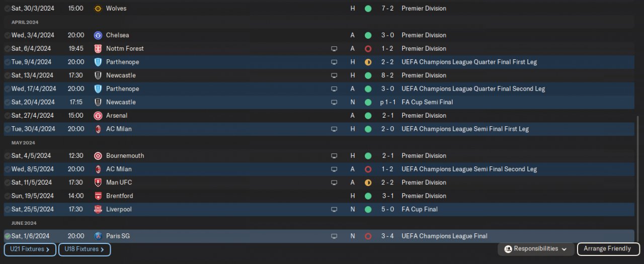Toggle the checkmark beside Sat, 1/6/2024 fixture

tap(7, 236)
